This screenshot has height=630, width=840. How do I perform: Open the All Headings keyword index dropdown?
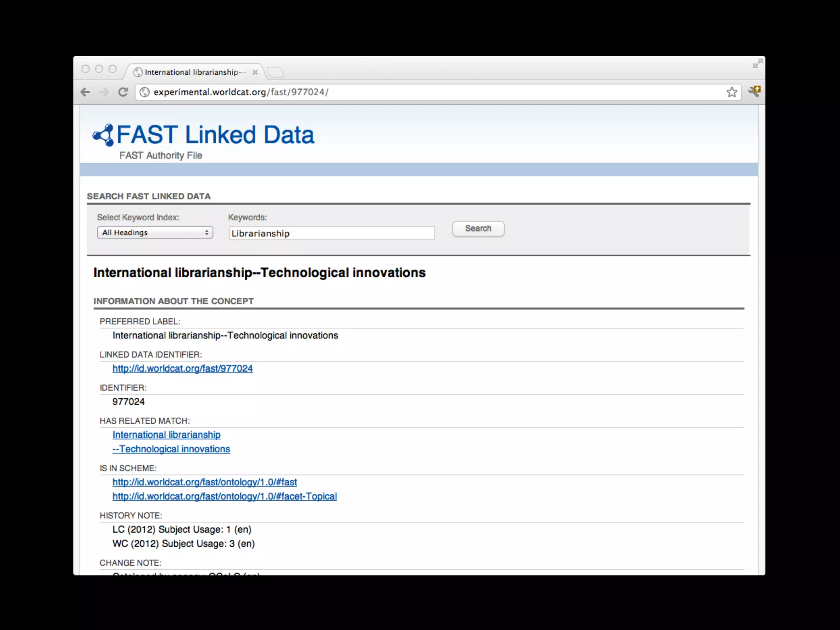click(155, 233)
